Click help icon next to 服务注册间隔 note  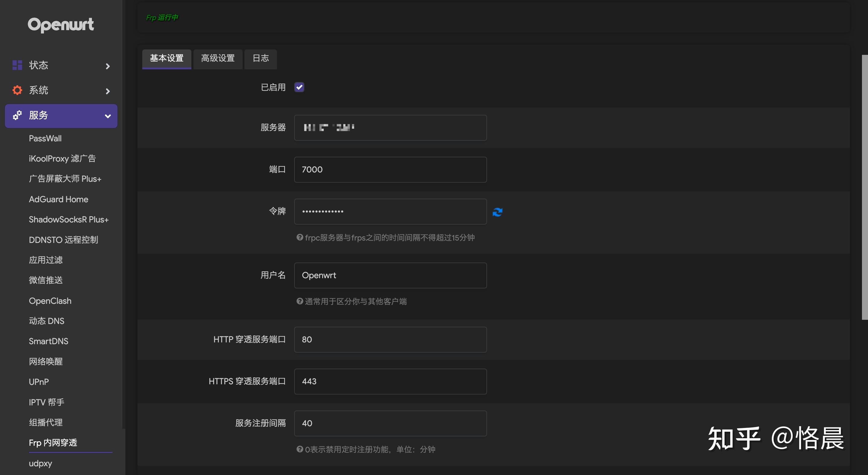[x=299, y=449]
